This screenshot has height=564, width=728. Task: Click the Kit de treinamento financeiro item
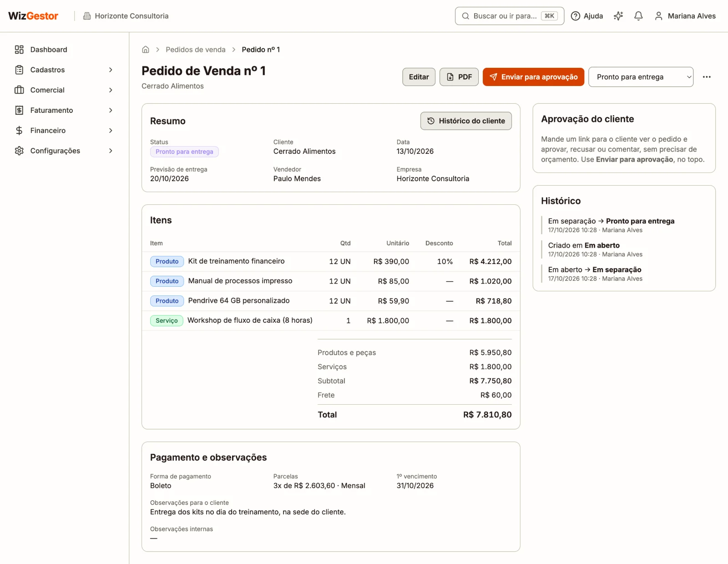click(236, 261)
